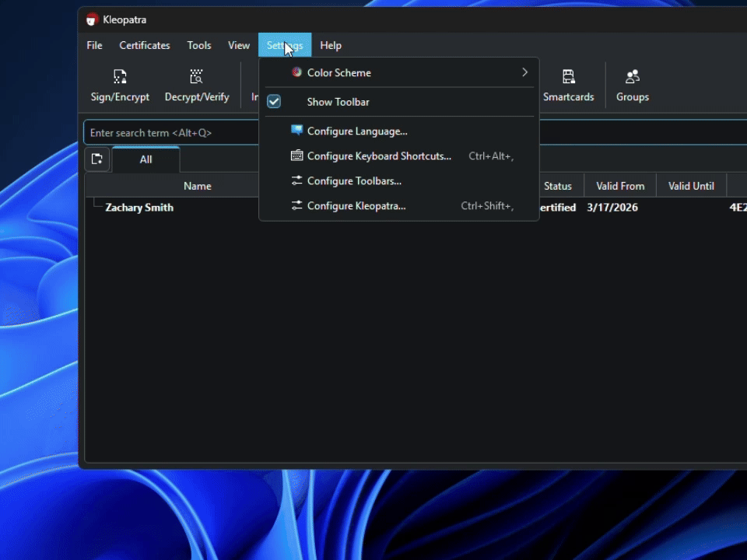Open the Smartcards manager

[569, 84]
